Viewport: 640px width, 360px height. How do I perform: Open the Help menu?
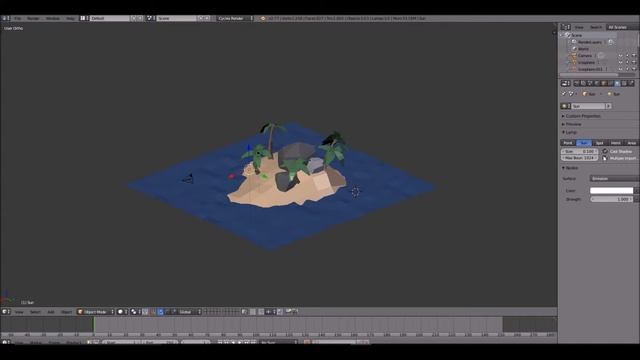coord(70,18)
